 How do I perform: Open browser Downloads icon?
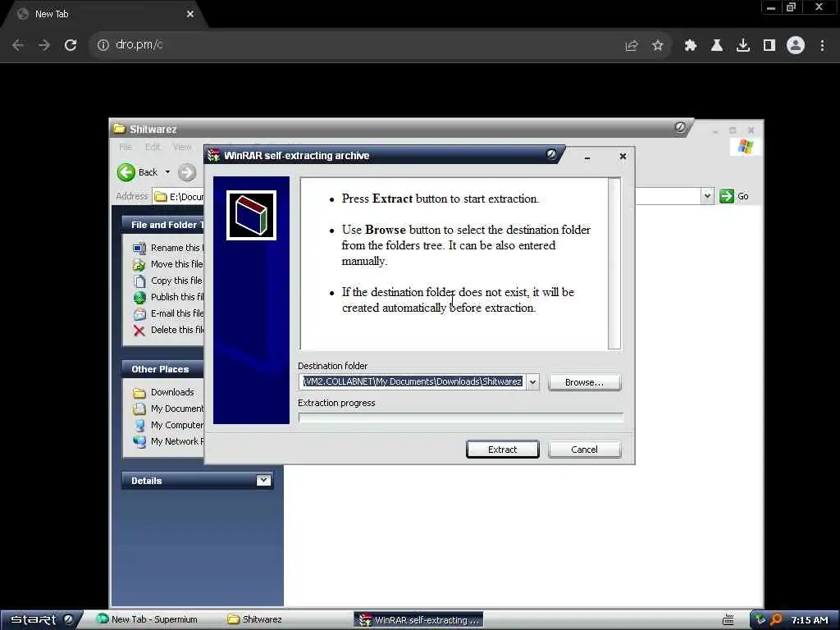[743, 46]
